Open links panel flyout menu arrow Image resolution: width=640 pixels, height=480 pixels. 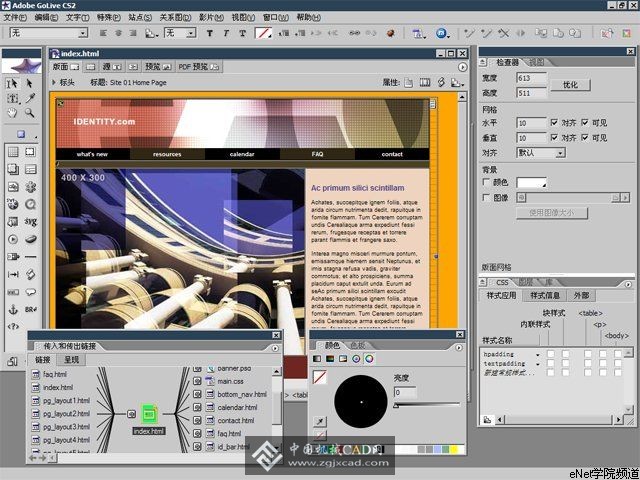(275, 348)
